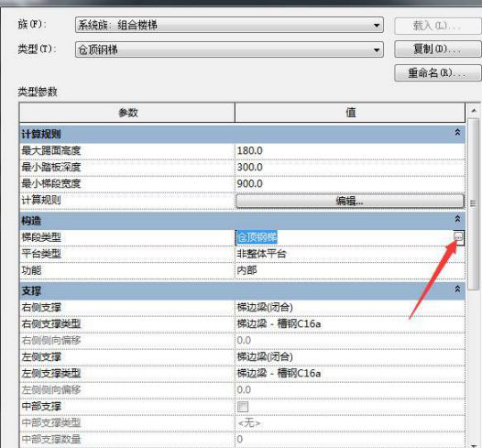
Task: Select the 平台类型 value 非整体平台
Action: coord(261,254)
